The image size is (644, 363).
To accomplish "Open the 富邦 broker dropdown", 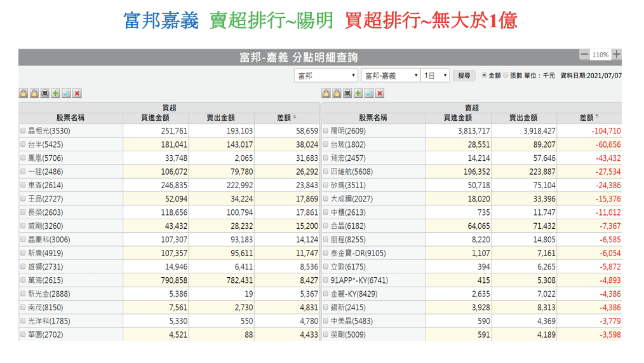I will [x=326, y=76].
